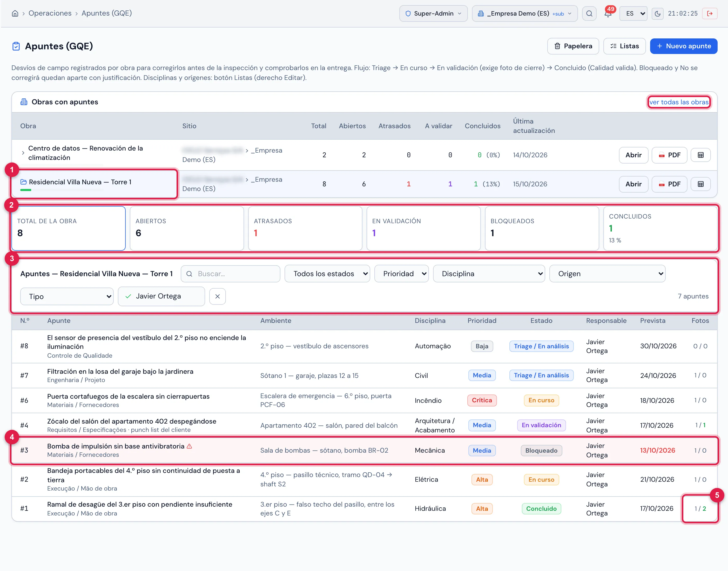Sign out with the red logout icon
The image size is (728, 571).
[710, 14]
